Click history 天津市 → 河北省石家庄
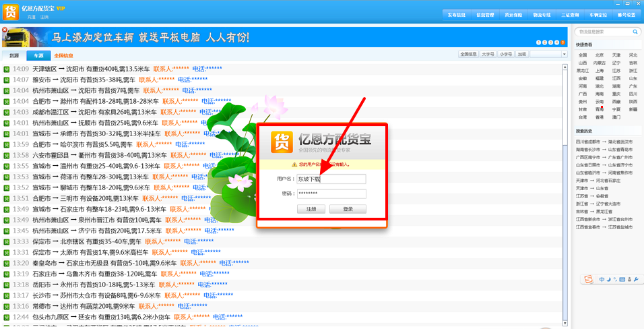 [598, 181]
